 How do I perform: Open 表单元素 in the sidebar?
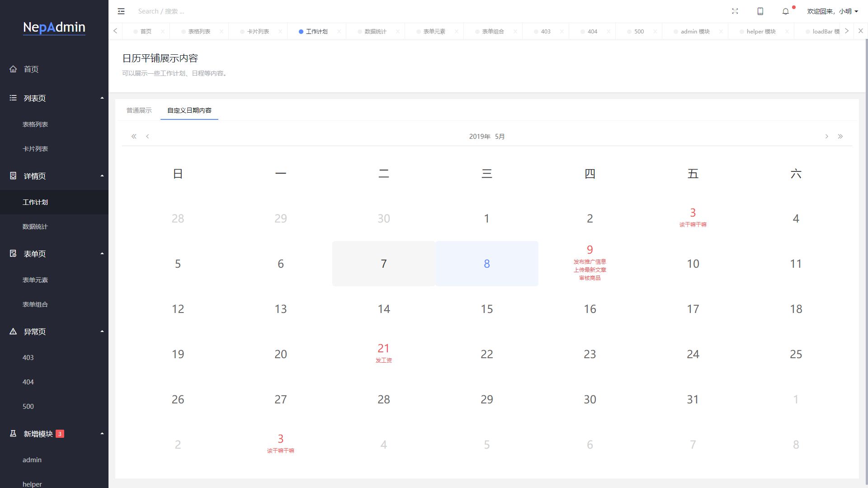coord(54,280)
